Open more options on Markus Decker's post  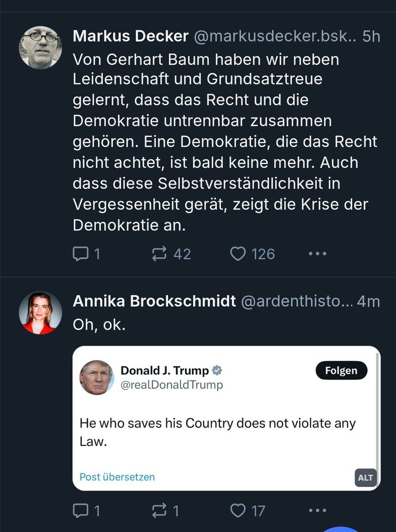point(318,253)
